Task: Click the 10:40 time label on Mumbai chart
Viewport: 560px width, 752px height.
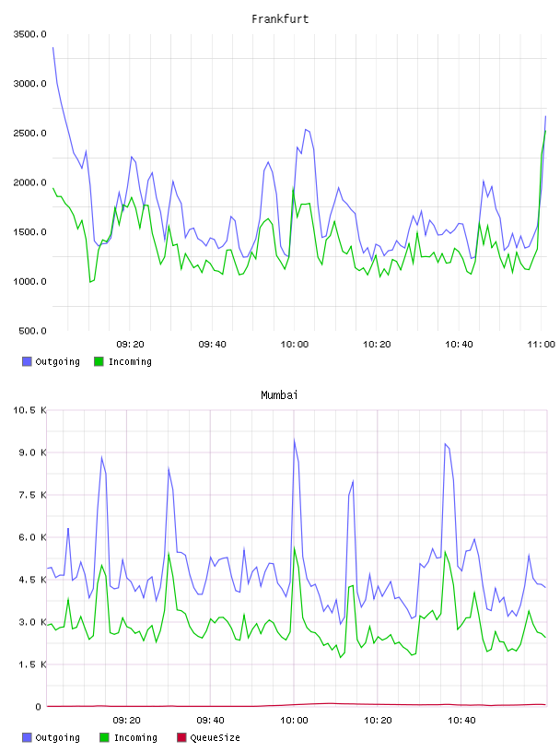Action: coord(461,721)
